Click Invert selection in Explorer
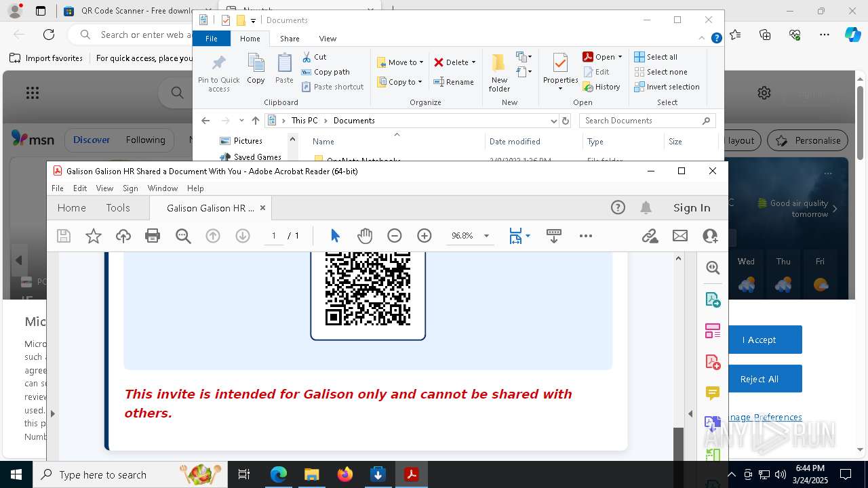The height and width of the screenshot is (488, 868). [x=667, y=87]
